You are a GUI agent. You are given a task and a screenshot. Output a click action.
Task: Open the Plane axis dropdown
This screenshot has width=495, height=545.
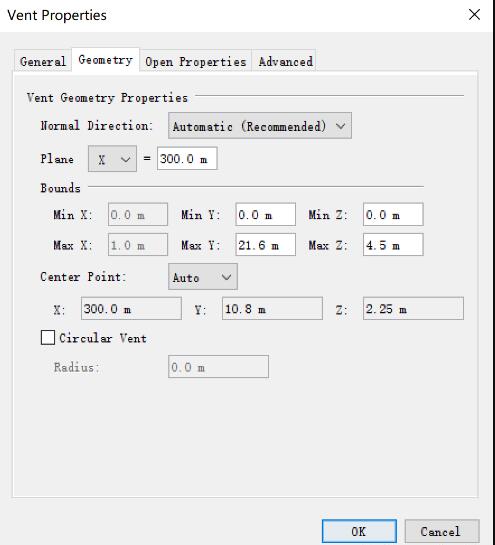pyautogui.click(x=112, y=159)
